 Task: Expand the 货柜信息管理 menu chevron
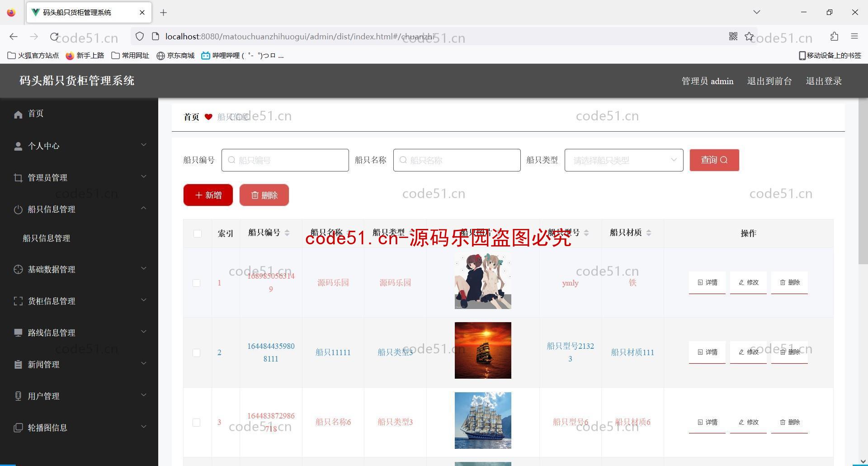pos(144,300)
